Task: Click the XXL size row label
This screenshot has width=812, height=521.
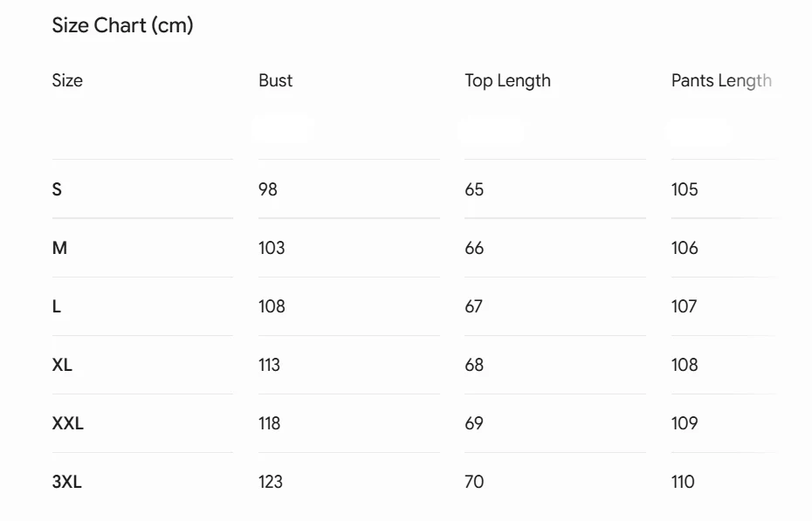Action: [68, 423]
